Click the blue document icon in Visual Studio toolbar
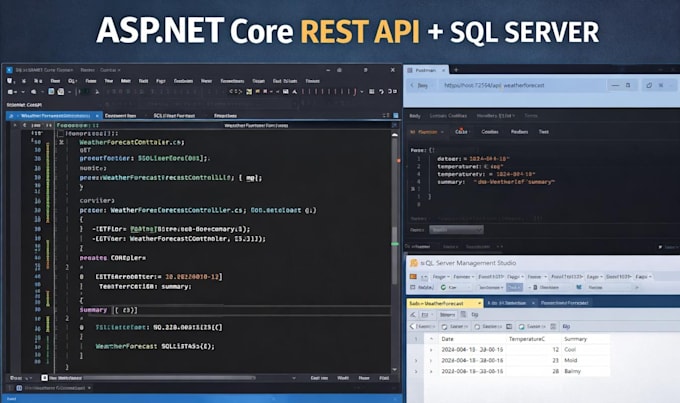The height and width of the screenshot is (403, 680). [x=51, y=92]
